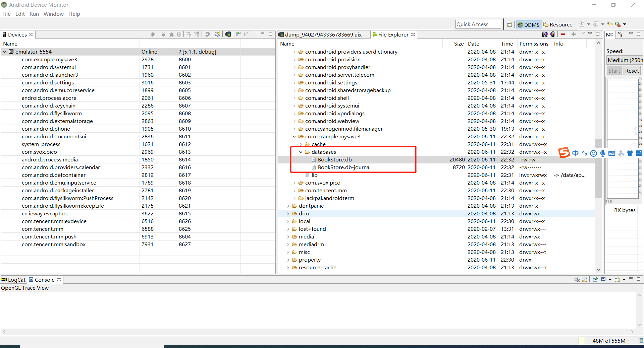Select the Console tab
This screenshot has height=348, width=644.
click(45, 280)
